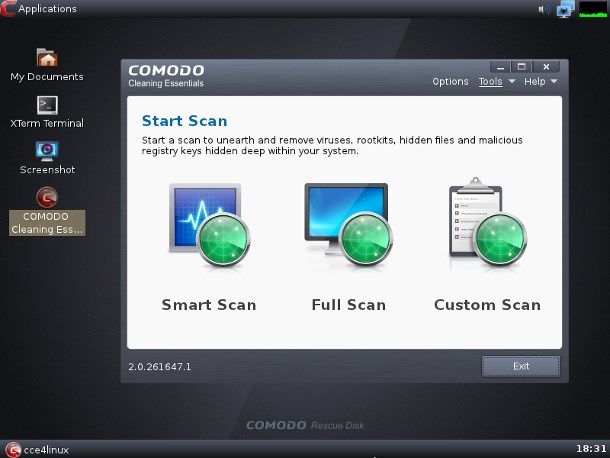Viewport: 610px width, 458px height.
Task: Minimize the Comodo Cleaning Essentials window
Action: click(x=500, y=67)
